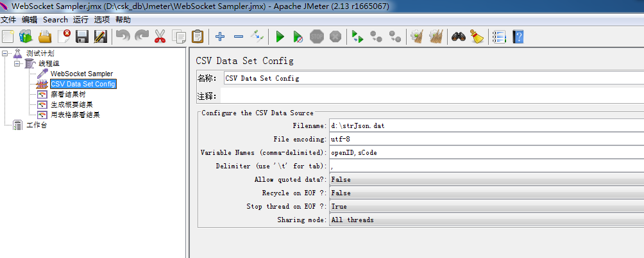Click the Filename input field
This screenshot has height=258, width=644.
486,126
